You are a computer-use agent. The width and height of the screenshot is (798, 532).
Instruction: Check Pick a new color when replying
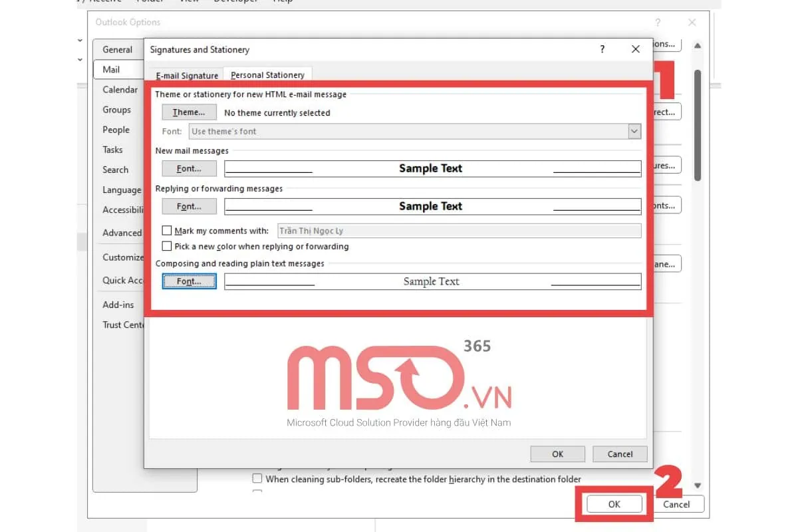coord(167,246)
